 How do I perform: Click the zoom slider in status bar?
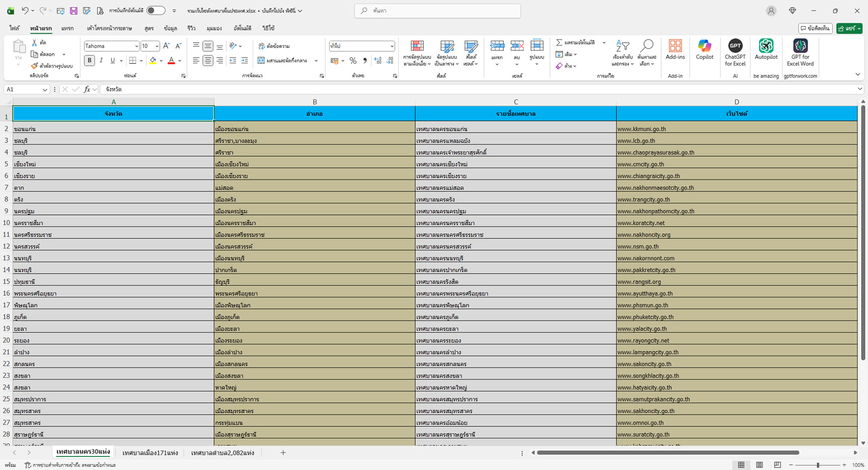point(818,465)
